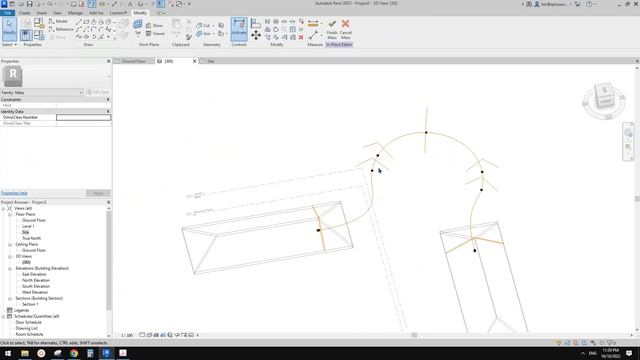Click the OmniClass Number input field

click(x=83, y=117)
